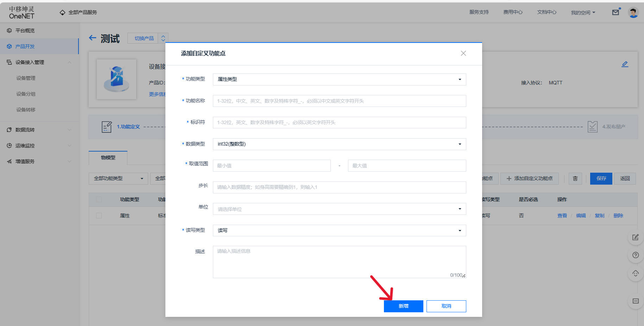Click the feedback pencil icon on right edge
Image resolution: width=644 pixels, height=326 pixels.
(635, 237)
